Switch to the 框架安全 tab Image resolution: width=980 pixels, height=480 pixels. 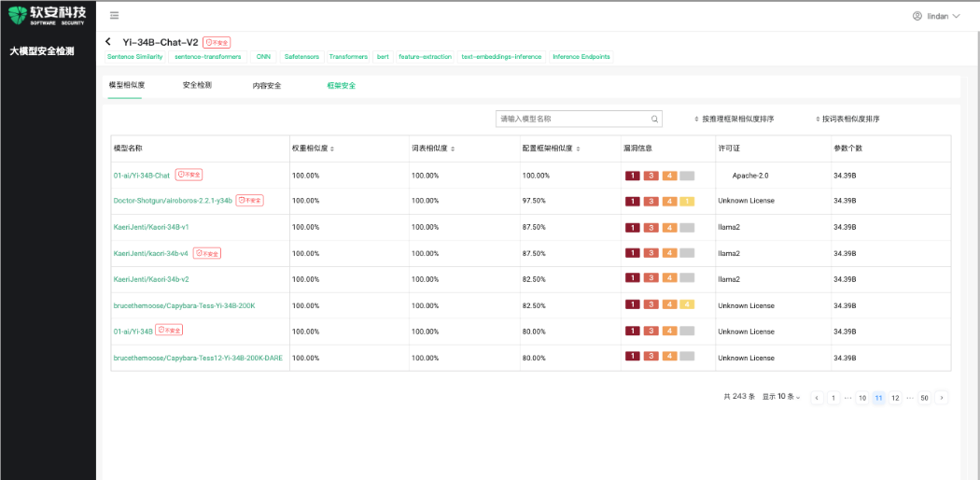pyautogui.click(x=342, y=86)
